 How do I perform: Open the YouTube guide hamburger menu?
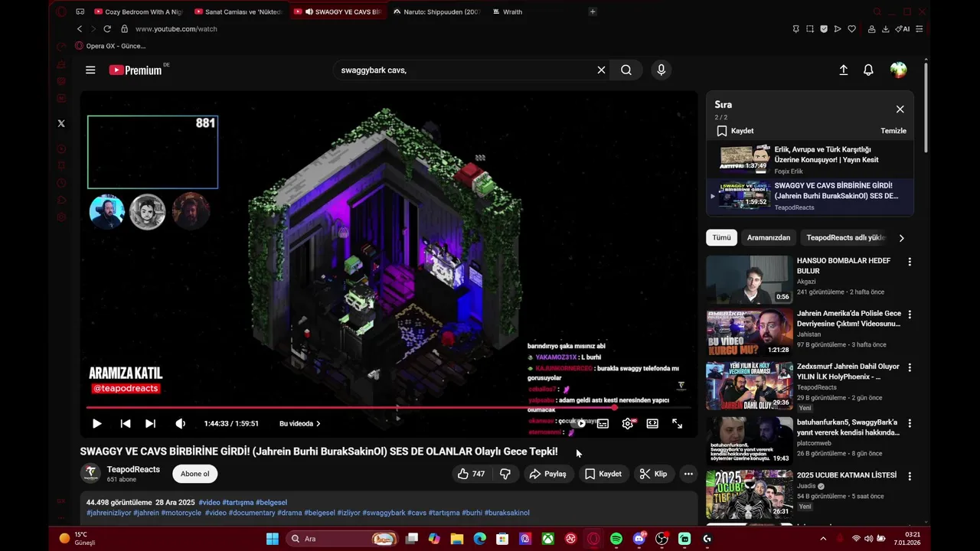coord(90,70)
